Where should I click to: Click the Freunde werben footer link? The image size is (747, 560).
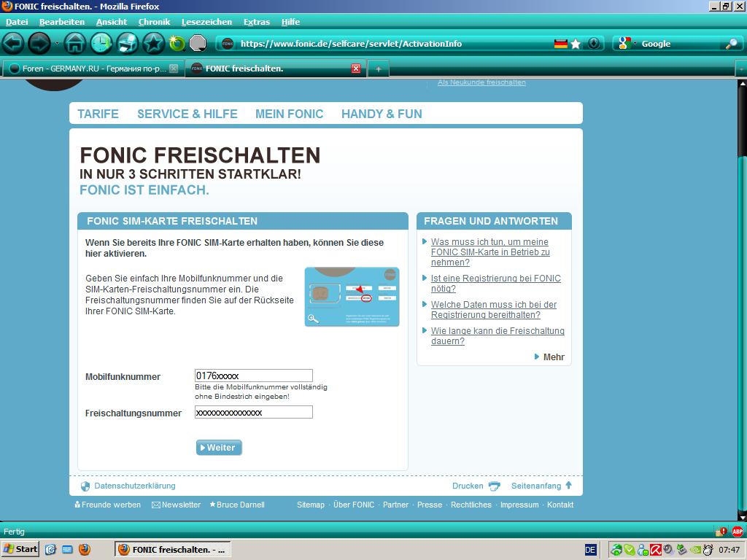[111, 505]
